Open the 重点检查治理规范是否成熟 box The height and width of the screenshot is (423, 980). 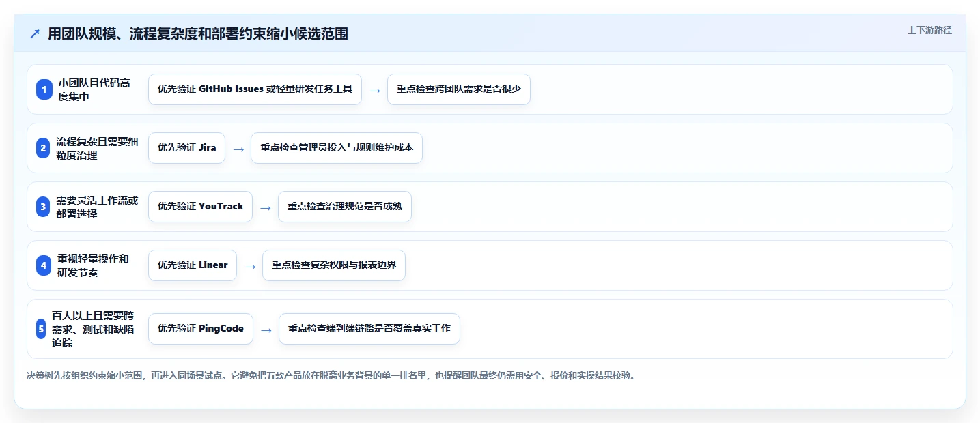tap(345, 207)
